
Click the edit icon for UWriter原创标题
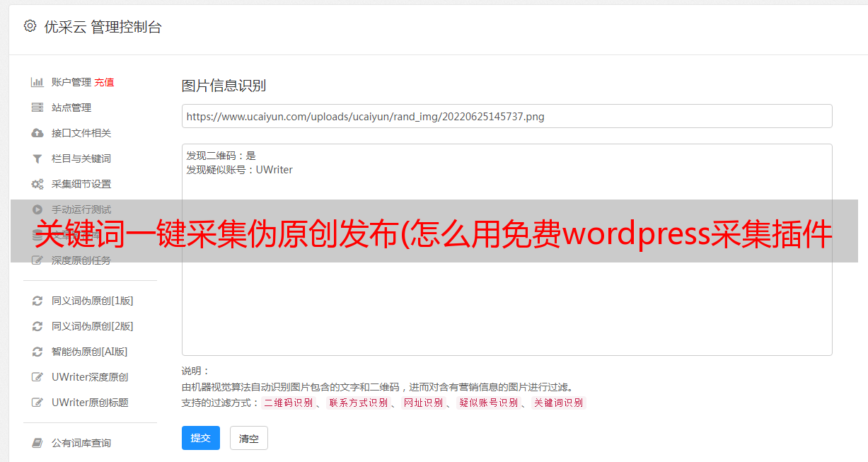tap(37, 403)
